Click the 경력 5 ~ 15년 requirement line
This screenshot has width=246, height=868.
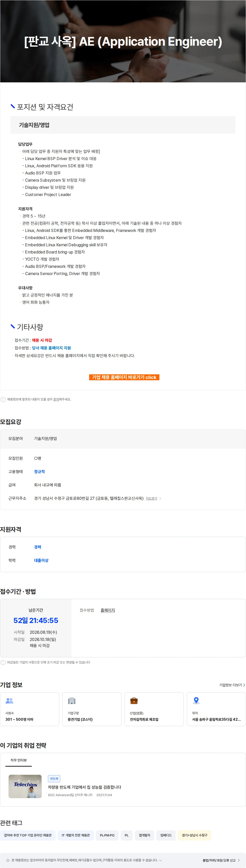(x=34, y=216)
